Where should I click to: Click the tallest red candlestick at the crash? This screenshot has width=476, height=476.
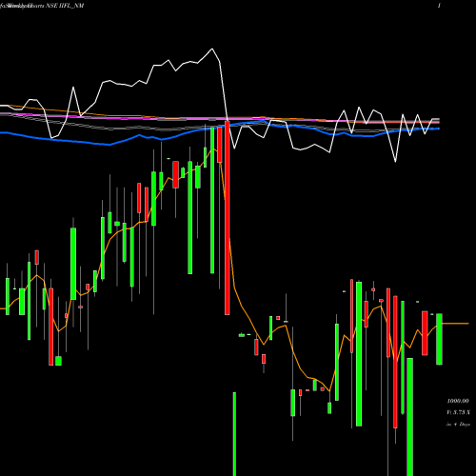point(228,218)
